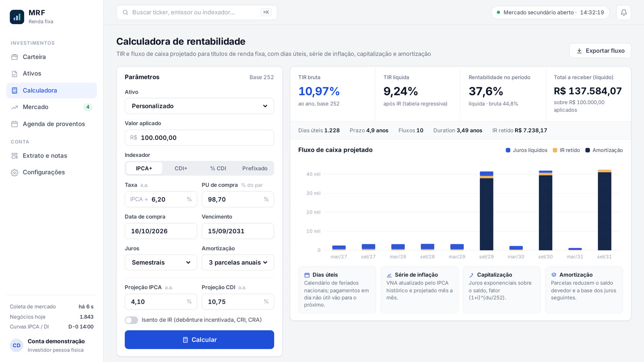The height and width of the screenshot is (362, 644).
Task: Open Ativos section
Action: click(52, 74)
